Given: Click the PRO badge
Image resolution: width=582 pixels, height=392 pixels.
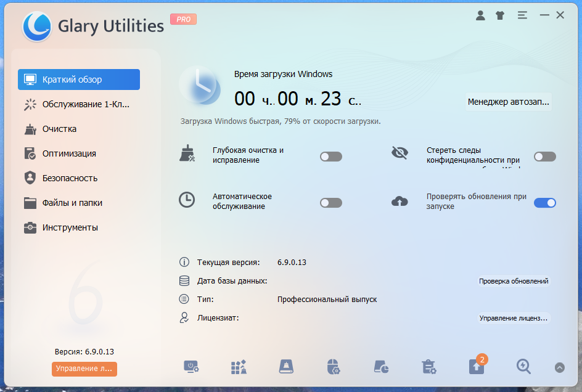Looking at the screenshot, I should (x=183, y=19).
